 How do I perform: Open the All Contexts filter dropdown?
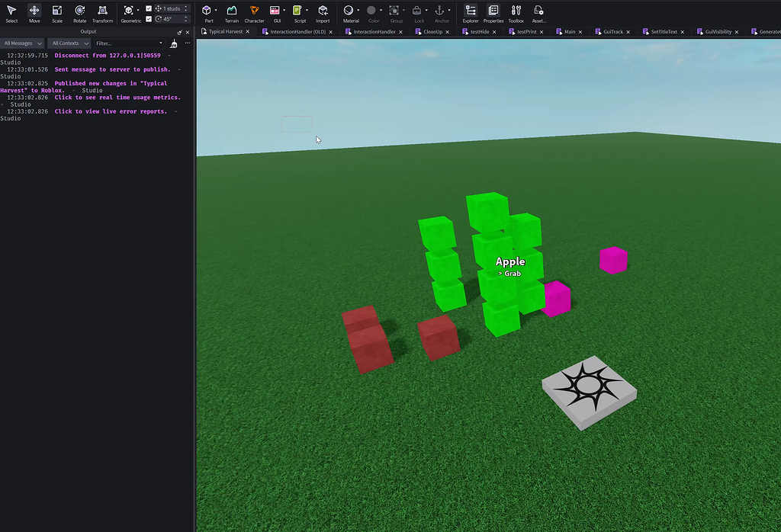(69, 43)
